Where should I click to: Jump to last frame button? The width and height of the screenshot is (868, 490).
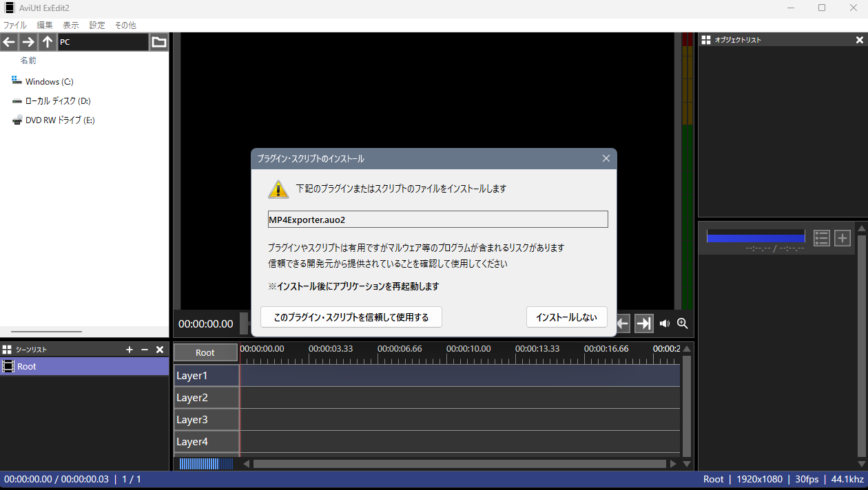[x=643, y=323]
